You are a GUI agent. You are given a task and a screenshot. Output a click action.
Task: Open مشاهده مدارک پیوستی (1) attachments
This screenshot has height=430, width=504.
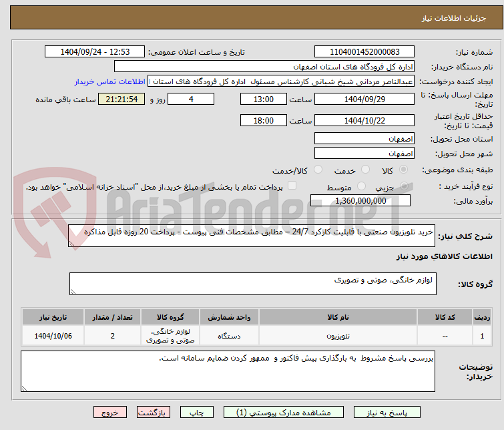[x=284, y=413]
